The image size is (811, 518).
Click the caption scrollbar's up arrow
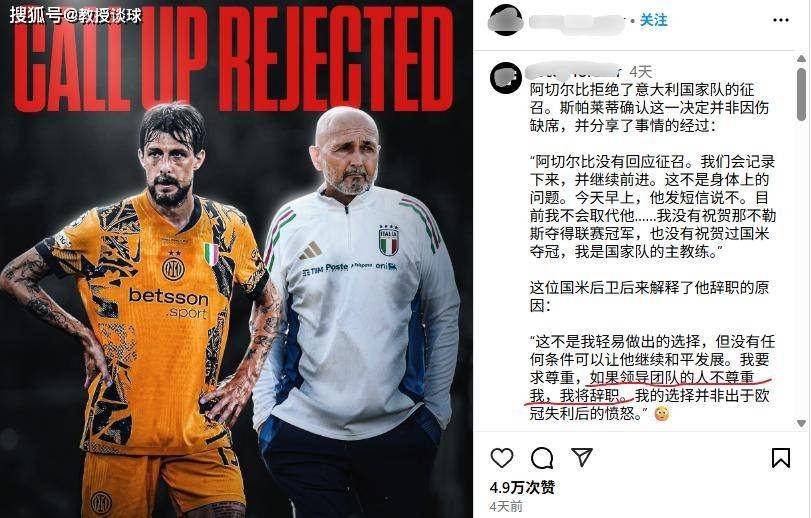coord(801,58)
